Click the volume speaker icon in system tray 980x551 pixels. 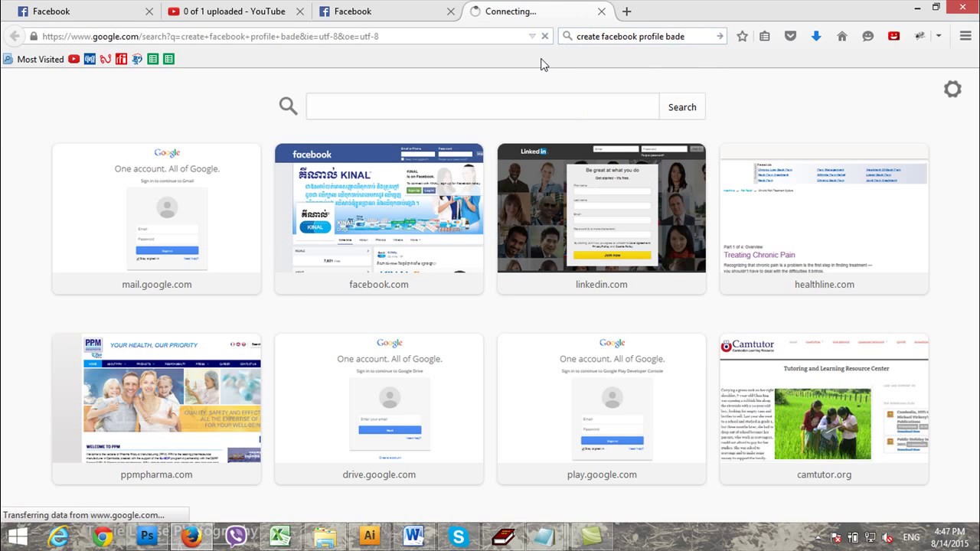pos(889,537)
